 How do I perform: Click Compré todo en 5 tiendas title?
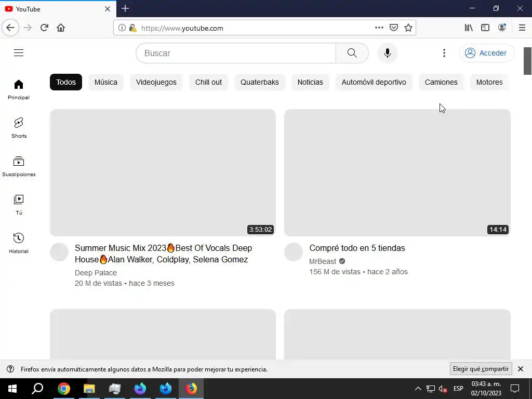tap(357, 248)
